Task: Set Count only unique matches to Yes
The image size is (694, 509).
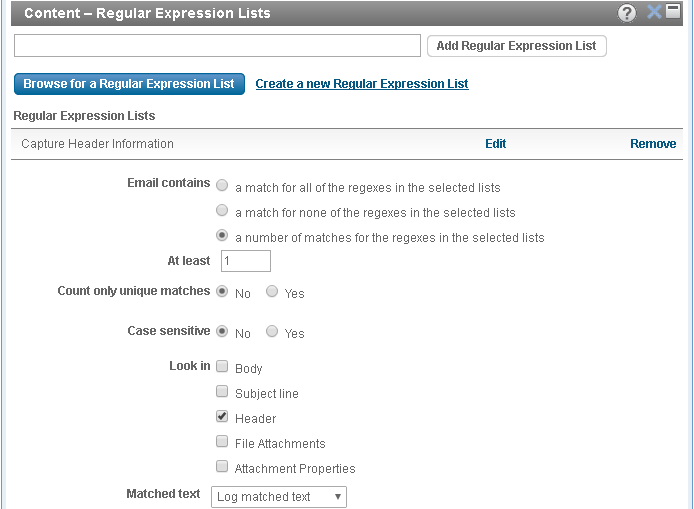Action: (272, 292)
